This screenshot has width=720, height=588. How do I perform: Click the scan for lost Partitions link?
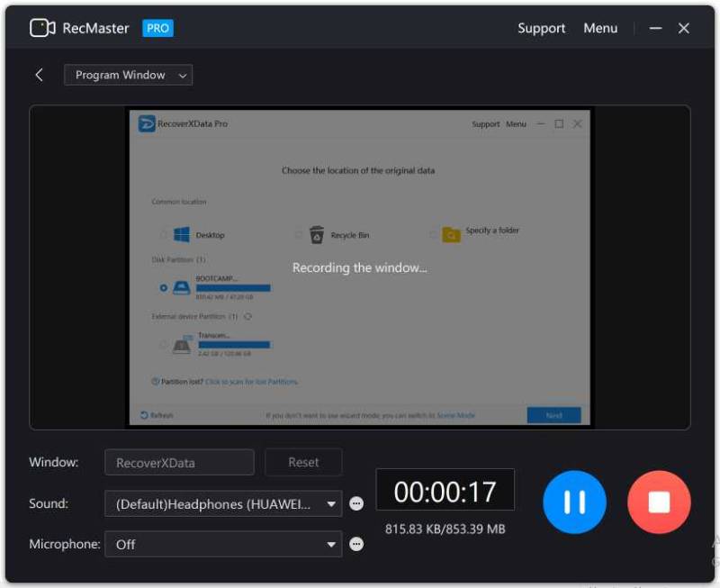252,382
